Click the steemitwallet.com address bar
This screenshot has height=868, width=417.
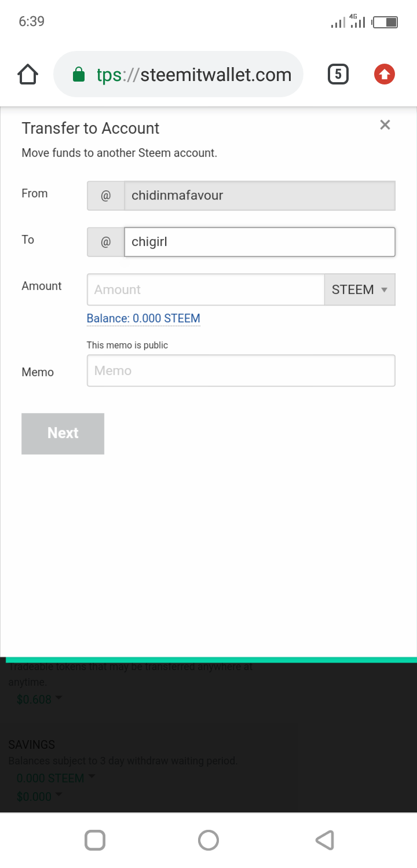(x=178, y=75)
